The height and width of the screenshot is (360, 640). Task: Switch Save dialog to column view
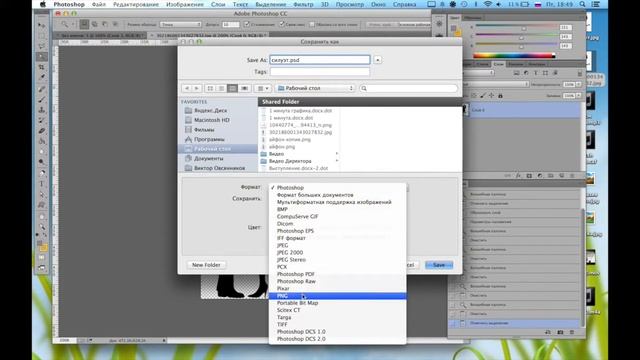tap(232, 88)
